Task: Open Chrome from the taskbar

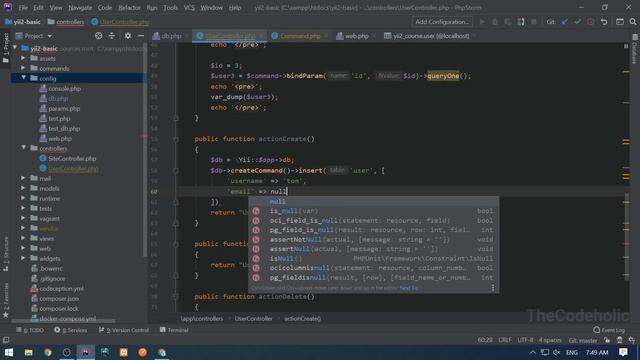Action: [x=47, y=352]
